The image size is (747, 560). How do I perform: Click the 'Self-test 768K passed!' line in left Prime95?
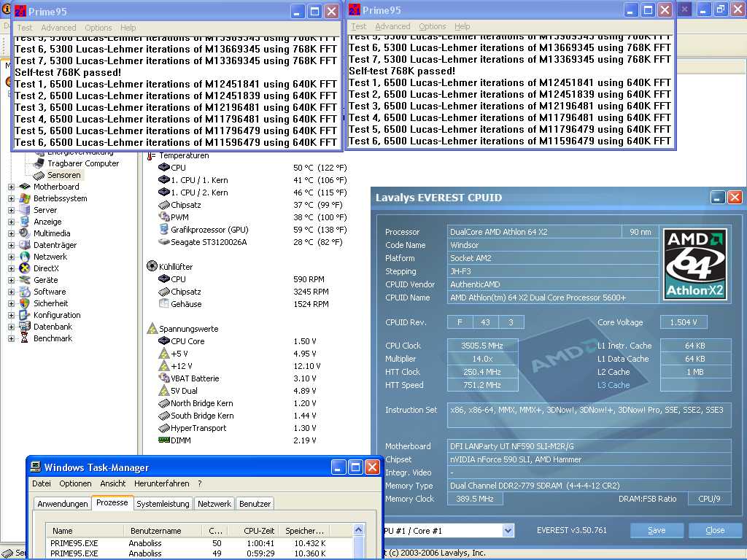68,72
